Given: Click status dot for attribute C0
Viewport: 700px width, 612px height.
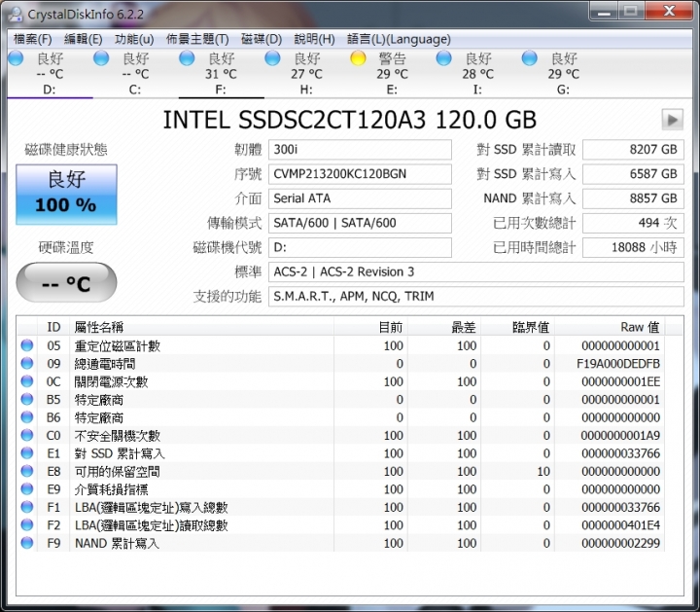Looking at the screenshot, I should (x=27, y=435).
